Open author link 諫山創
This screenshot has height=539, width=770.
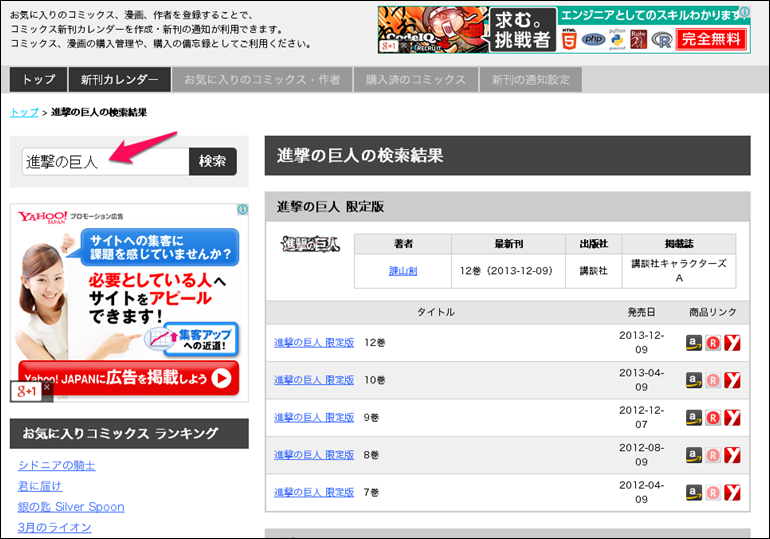[x=402, y=271]
